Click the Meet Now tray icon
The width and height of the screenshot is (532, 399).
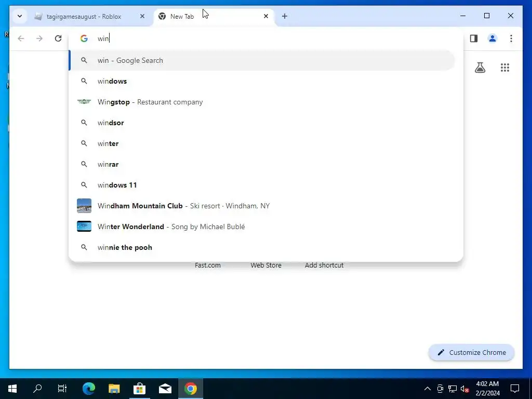(440, 389)
